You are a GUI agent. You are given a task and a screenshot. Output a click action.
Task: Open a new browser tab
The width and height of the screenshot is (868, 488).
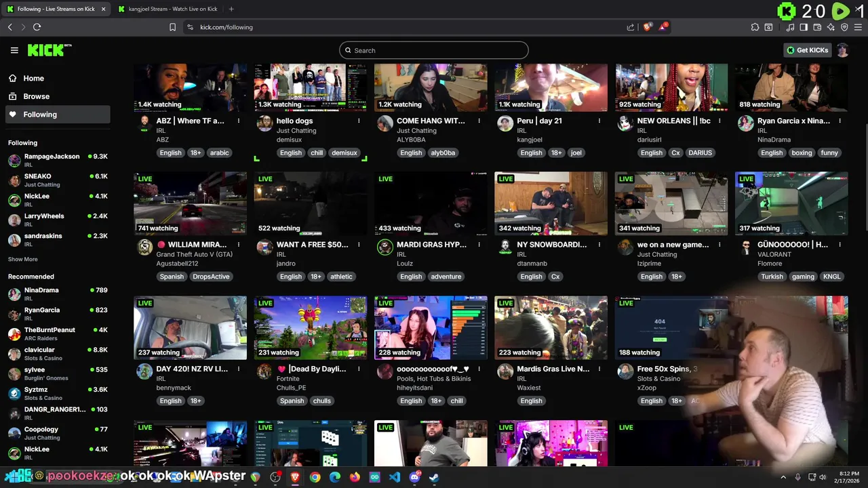(231, 9)
